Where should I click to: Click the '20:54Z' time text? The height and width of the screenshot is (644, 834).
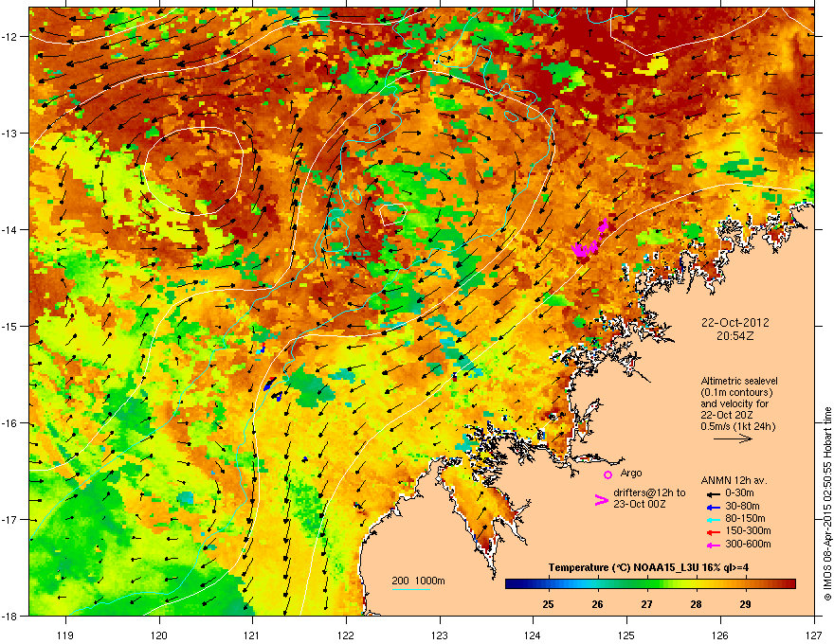pos(734,336)
